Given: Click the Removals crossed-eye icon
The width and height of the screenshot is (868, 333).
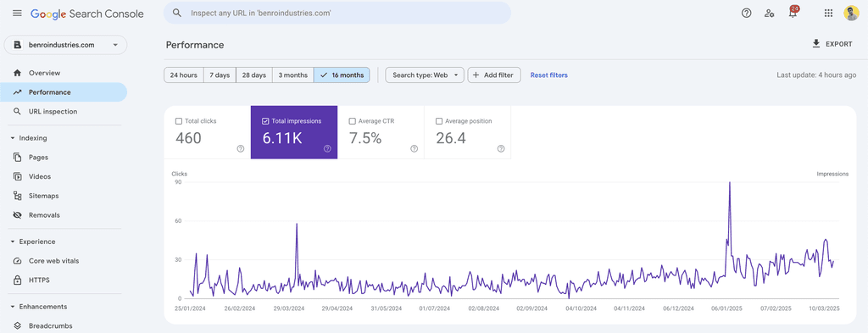Looking at the screenshot, I should point(17,215).
